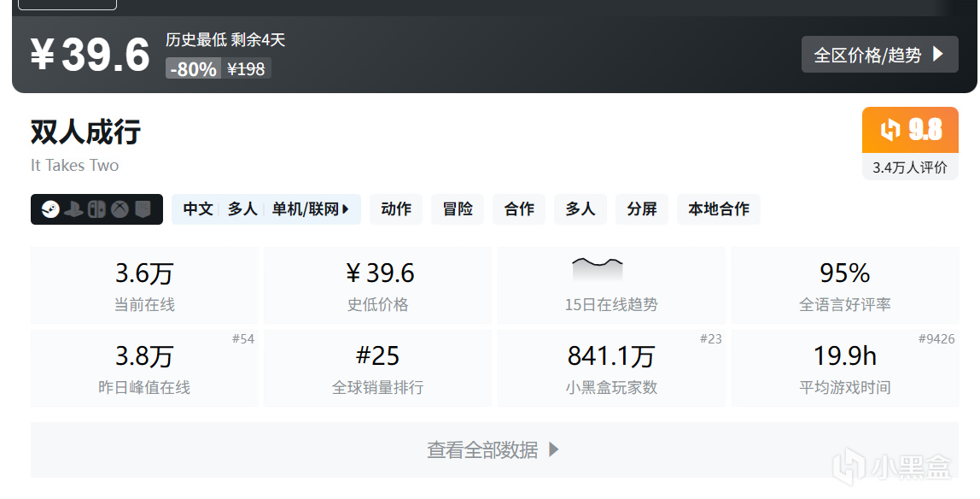Click the #23 rank label
980x499 pixels.
coord(710,339)
